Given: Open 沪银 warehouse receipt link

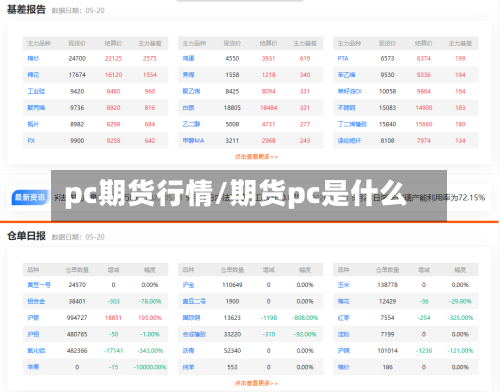Looking at the screenshot, I should click(x=33, y=318).
